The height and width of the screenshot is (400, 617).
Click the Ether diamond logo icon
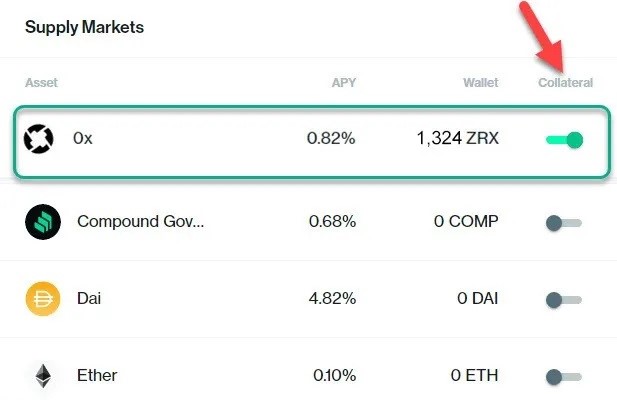click(x=43, y=376)
